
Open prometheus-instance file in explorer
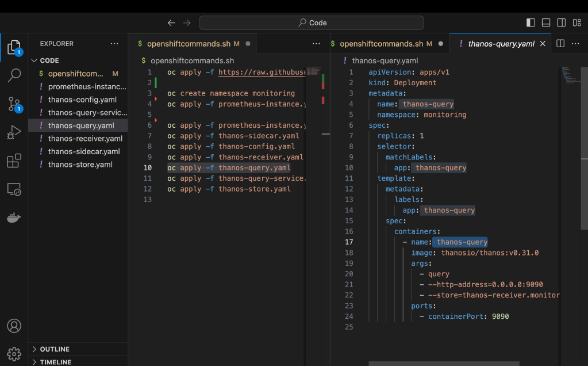(78, 87)
